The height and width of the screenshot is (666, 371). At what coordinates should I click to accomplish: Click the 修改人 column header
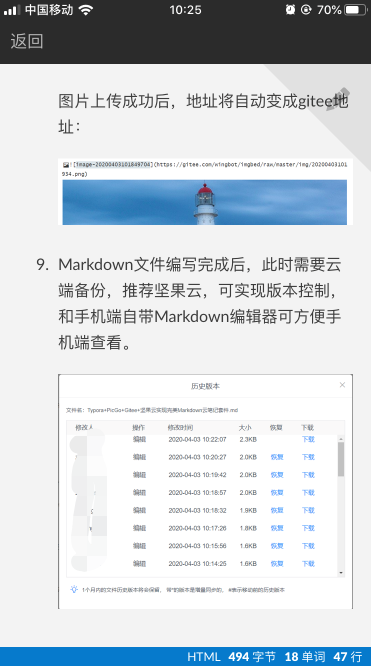pyautogui.click(x=84, y=428)
